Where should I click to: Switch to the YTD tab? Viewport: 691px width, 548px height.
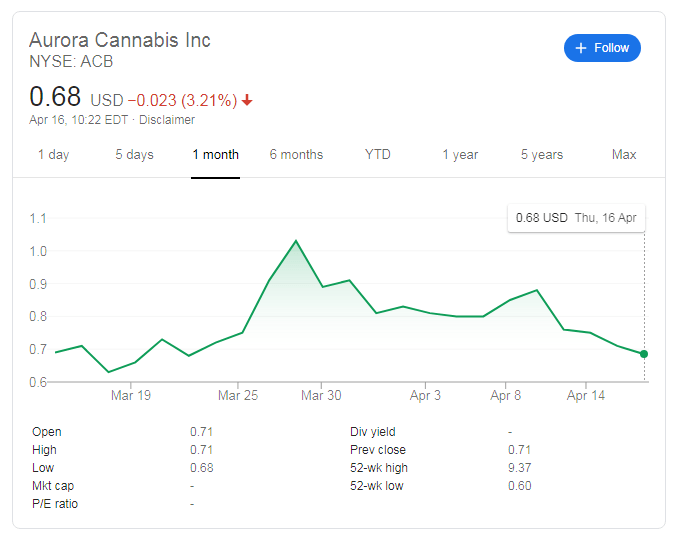point(378,155)
